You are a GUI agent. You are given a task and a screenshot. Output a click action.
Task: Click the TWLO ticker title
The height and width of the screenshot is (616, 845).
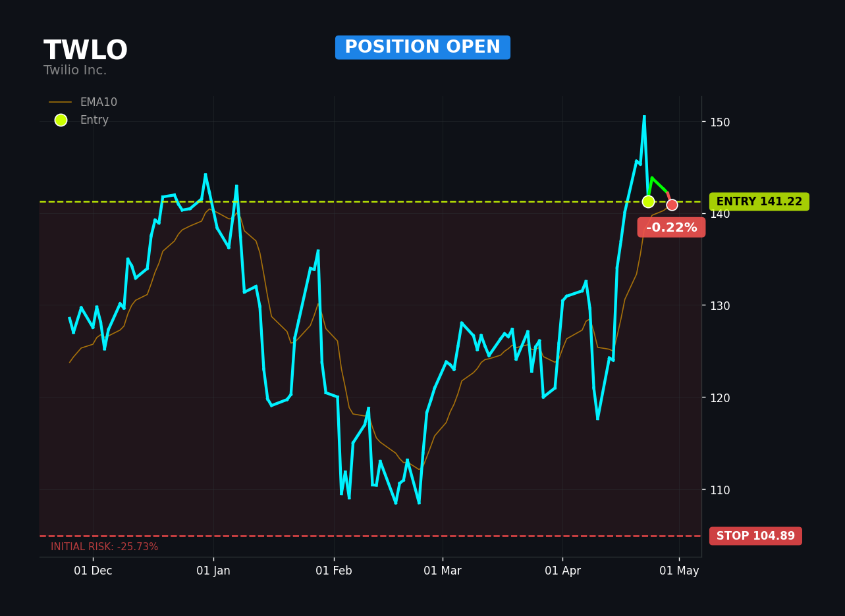[x=86, y=51]
